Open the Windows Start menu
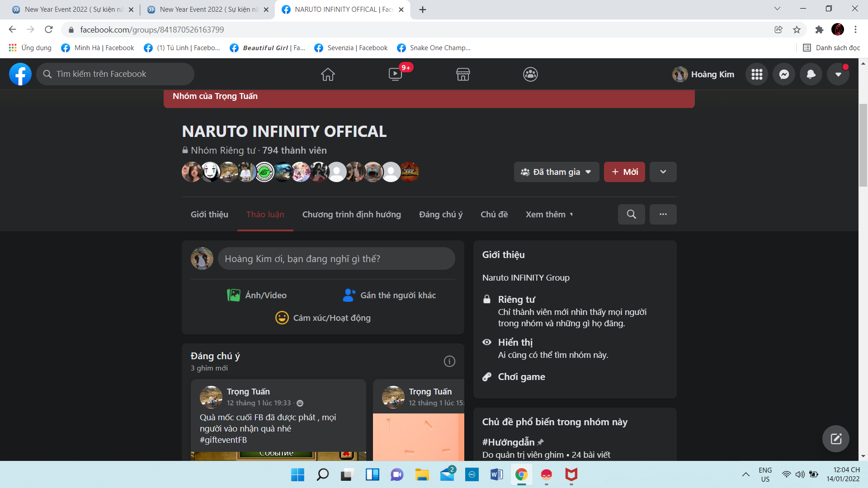Image resolution: width=868 pixels, height=488 pixels. point(297,474)
